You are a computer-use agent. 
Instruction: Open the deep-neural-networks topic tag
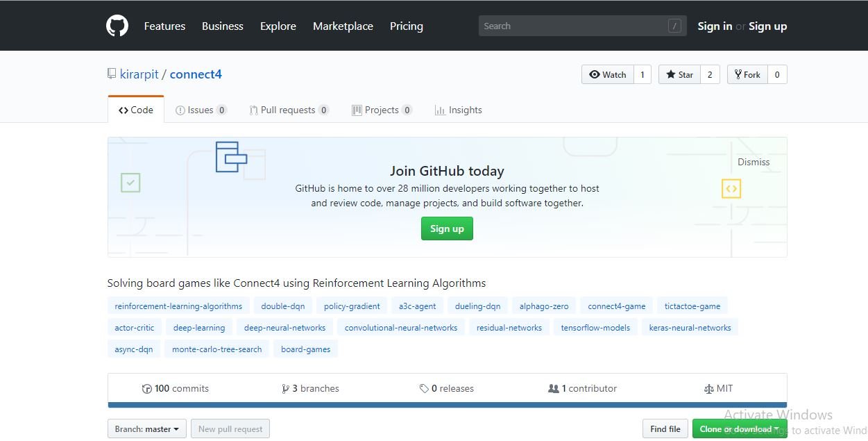[284, 328]
